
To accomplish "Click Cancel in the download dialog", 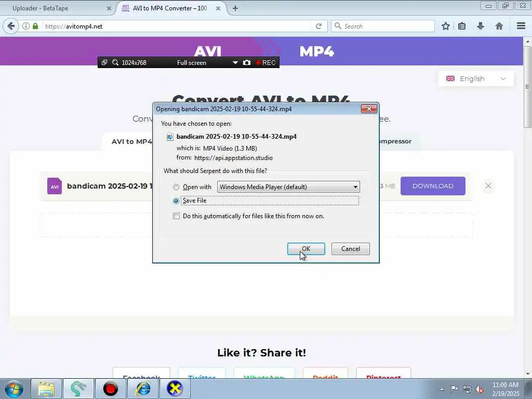I will (x=351, y=249).
